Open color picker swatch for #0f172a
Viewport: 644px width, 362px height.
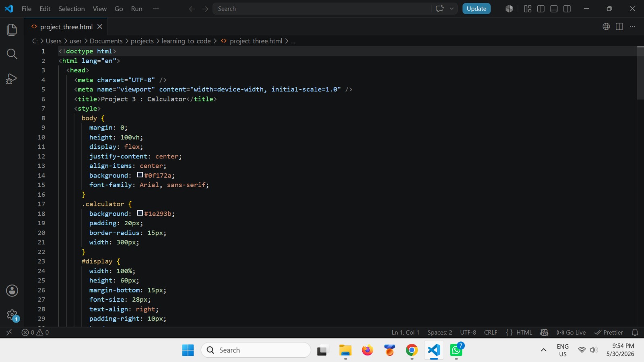140,175
